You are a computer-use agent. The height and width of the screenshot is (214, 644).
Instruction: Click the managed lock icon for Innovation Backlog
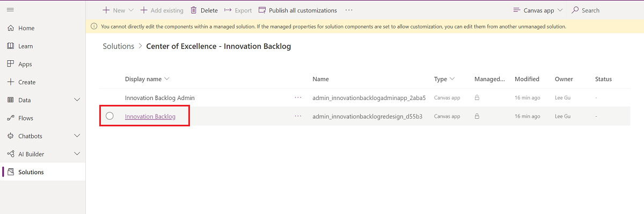[477, 116]
